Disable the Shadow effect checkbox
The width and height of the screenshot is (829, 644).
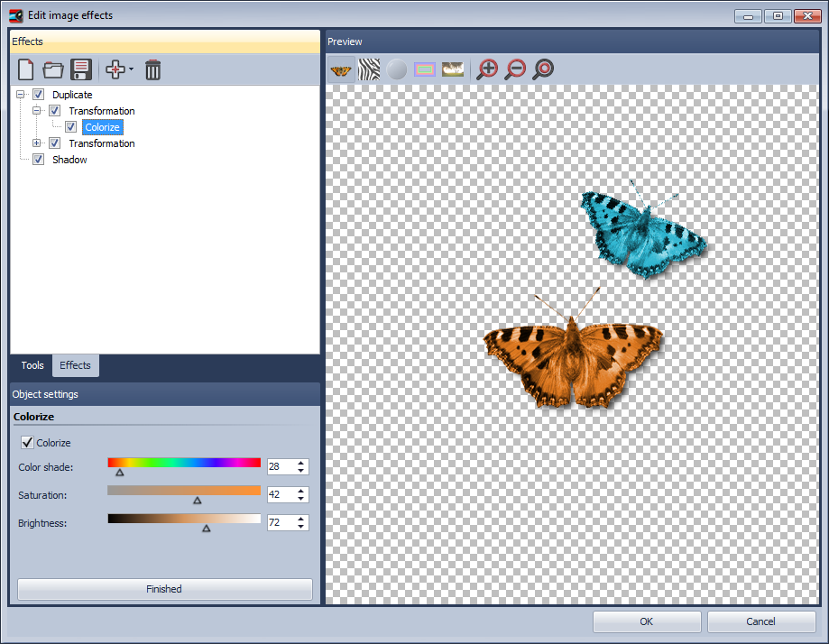[38, 159]
